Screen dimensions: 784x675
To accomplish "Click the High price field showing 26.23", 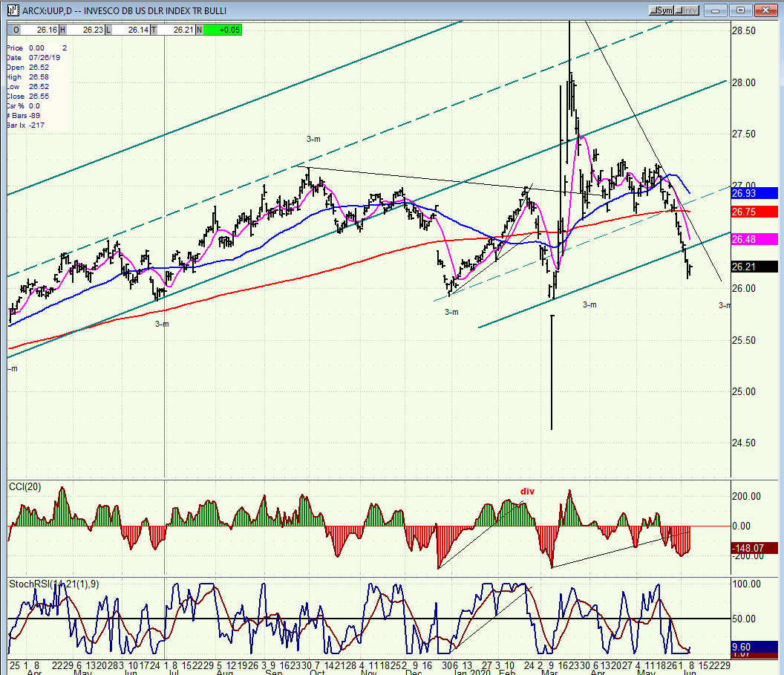I will pyautogui.click(x=84, y=30).
